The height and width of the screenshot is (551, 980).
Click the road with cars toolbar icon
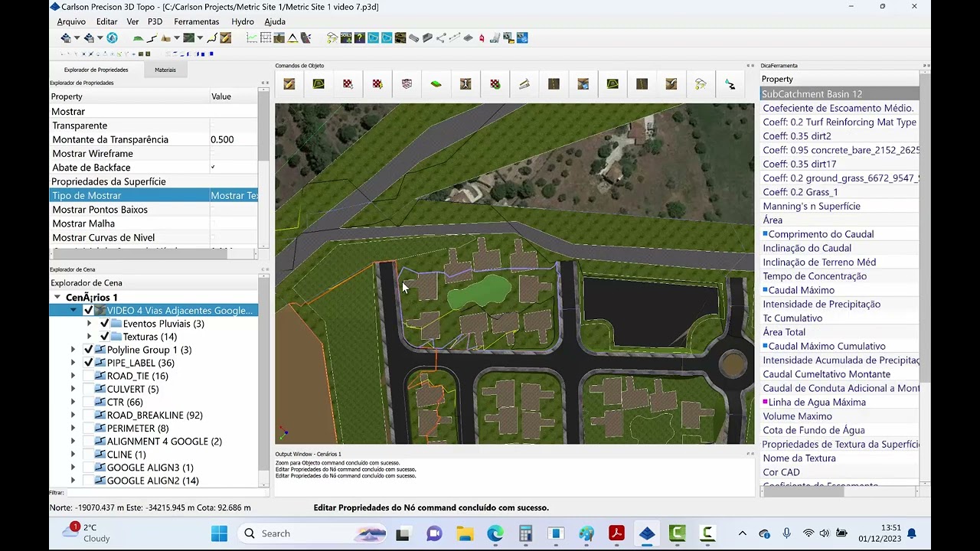[x=306, y=37]
